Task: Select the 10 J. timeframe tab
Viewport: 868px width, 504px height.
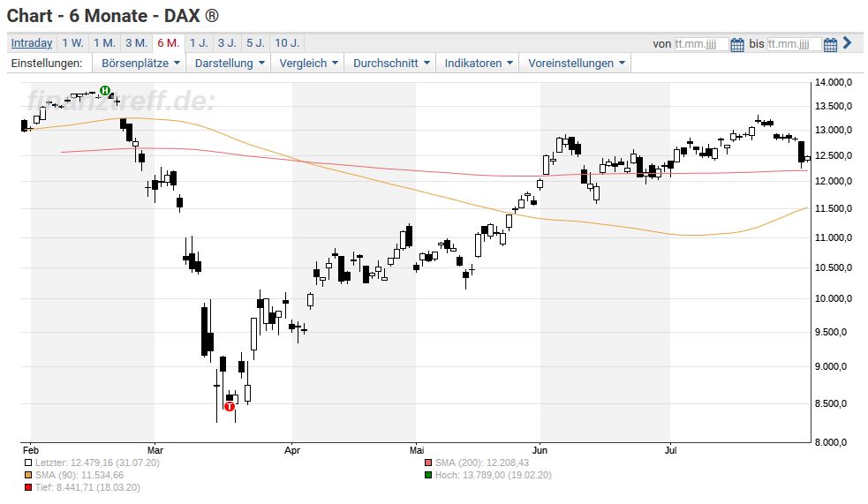Action: [x=287, y=43]
